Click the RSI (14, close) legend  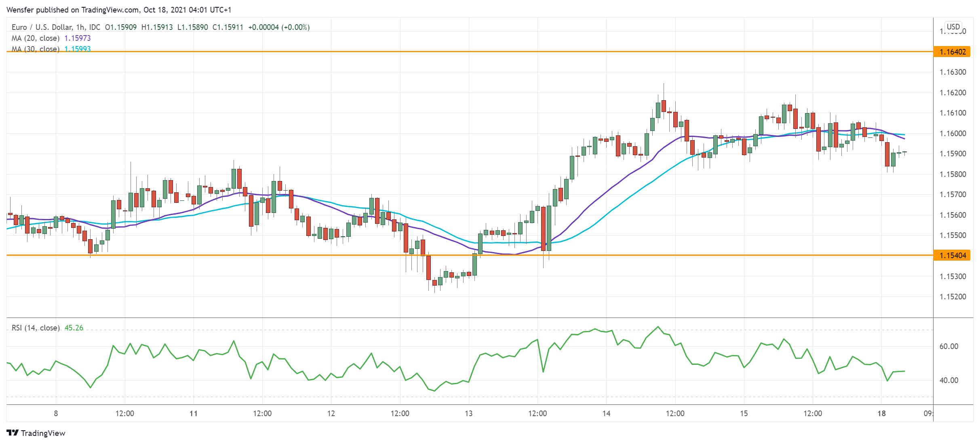pos(36,328)
